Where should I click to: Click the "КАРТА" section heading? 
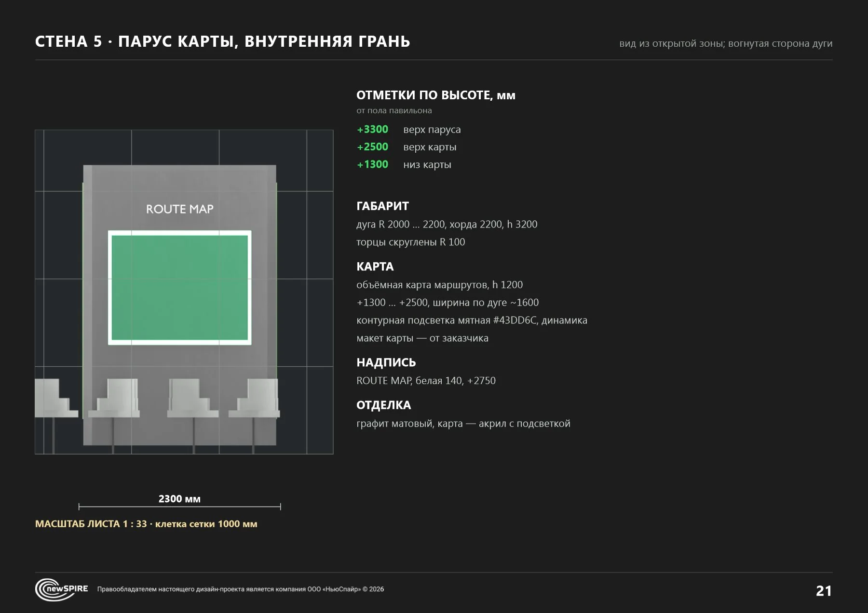[375, 267]
